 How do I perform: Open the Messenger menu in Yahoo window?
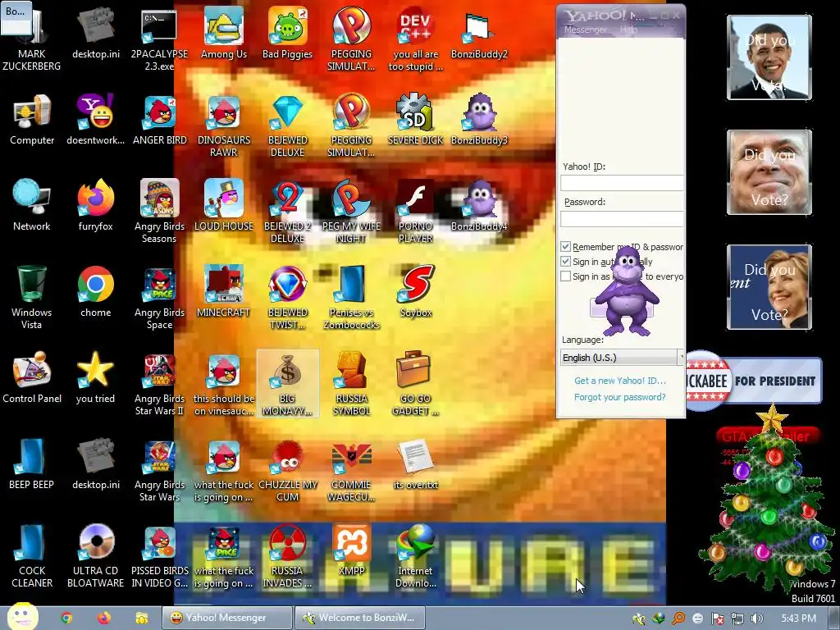point(585,30)
